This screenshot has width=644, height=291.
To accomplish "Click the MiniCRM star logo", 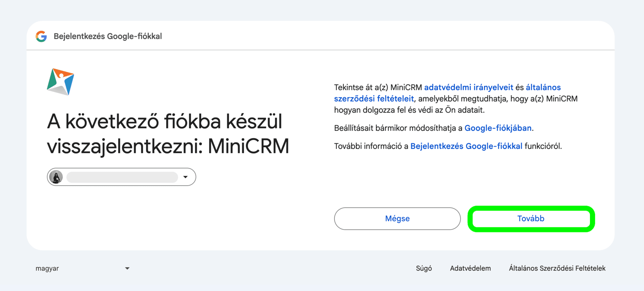I will click(x=60, y=82).
